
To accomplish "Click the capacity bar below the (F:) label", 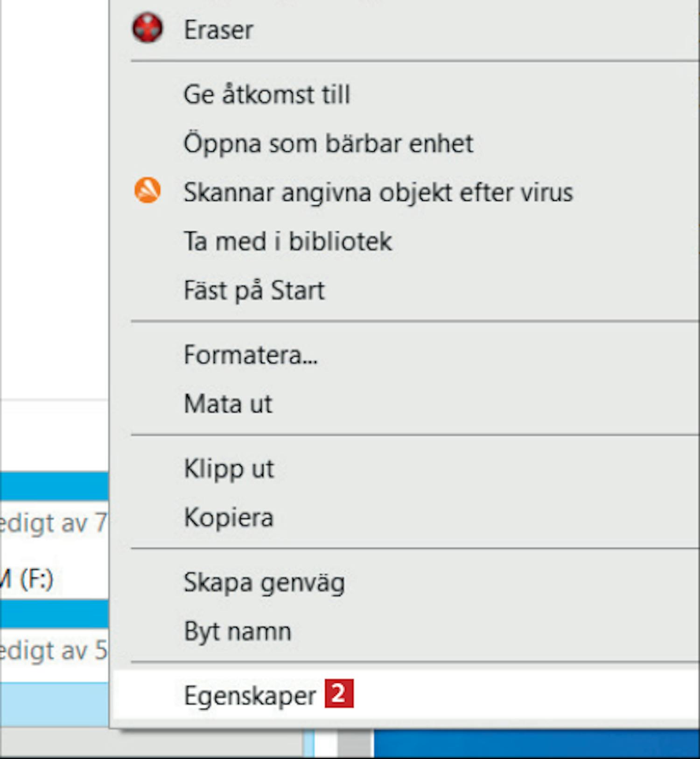I will point(54,613).
